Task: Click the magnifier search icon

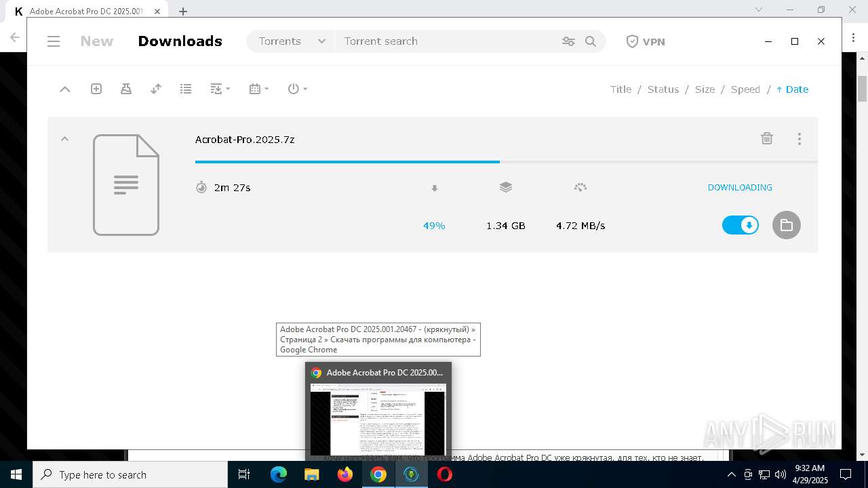Action: point(591,41)
